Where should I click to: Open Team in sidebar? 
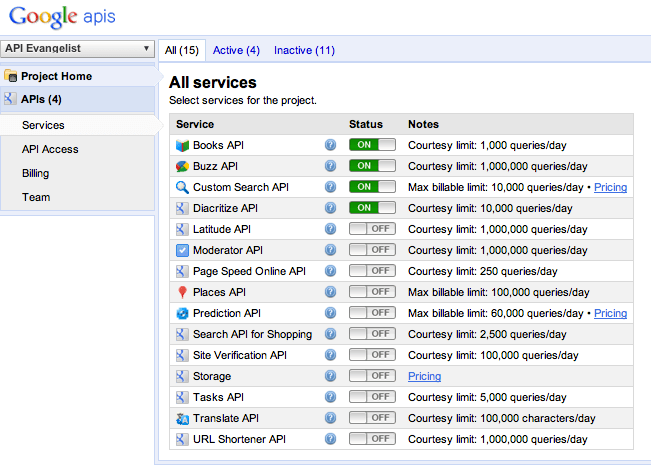point(36,197)
